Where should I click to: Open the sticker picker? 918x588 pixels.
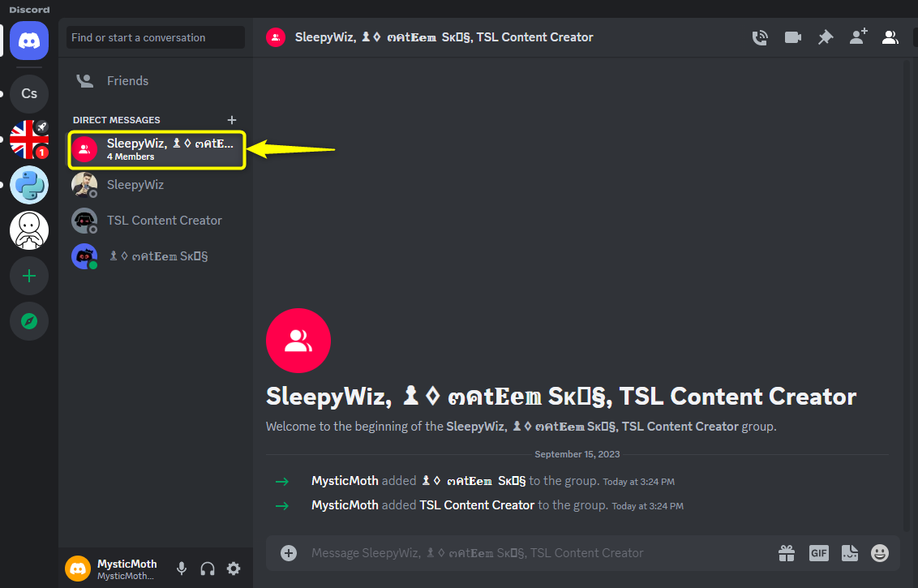[x=849, y=553]
